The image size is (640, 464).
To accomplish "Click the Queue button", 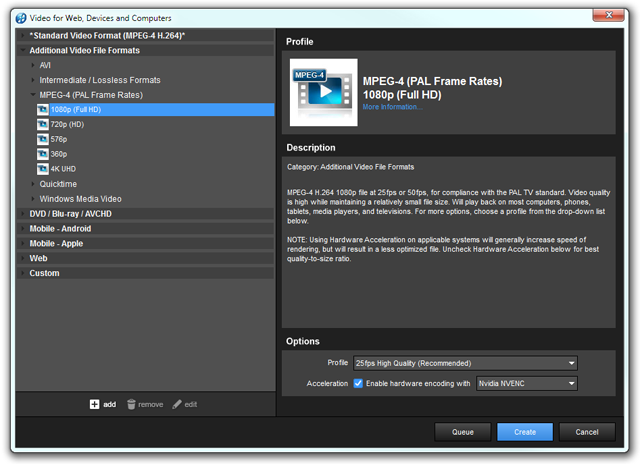I will (x=462, y=432).
